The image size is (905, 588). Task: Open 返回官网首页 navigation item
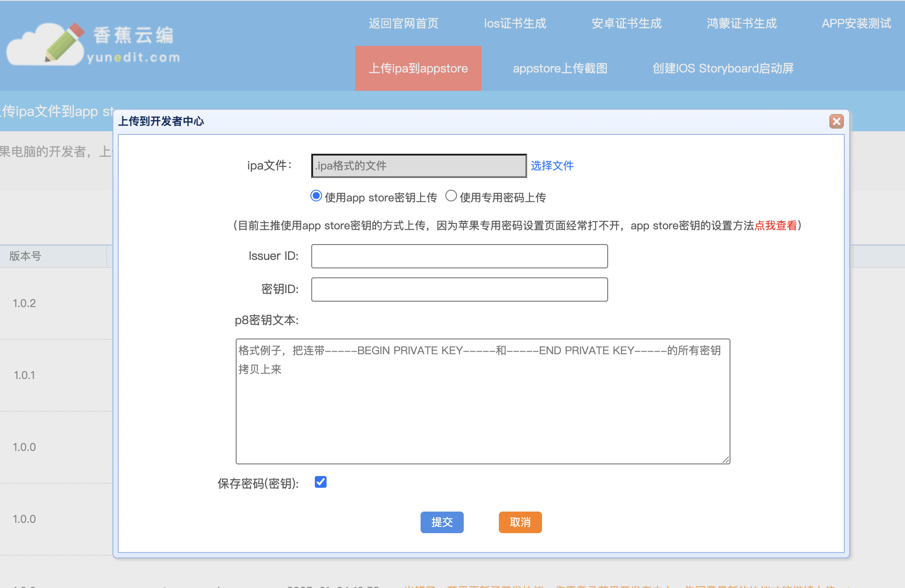pos(403,23)
